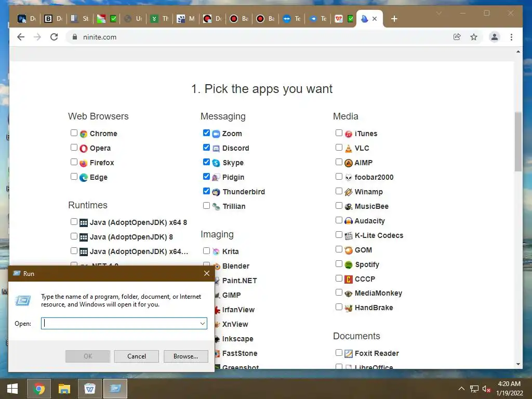Bookmark this page with star icon
Screen dimensions: 532x399
tap(474, 37)
